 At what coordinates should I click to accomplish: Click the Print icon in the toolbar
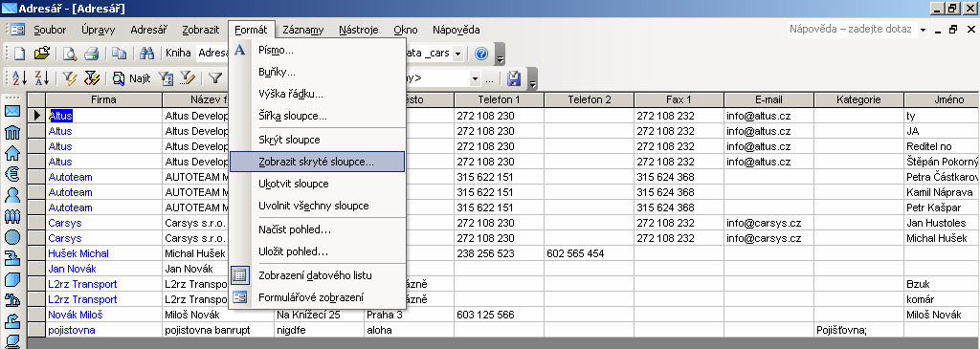pos(91,54)
